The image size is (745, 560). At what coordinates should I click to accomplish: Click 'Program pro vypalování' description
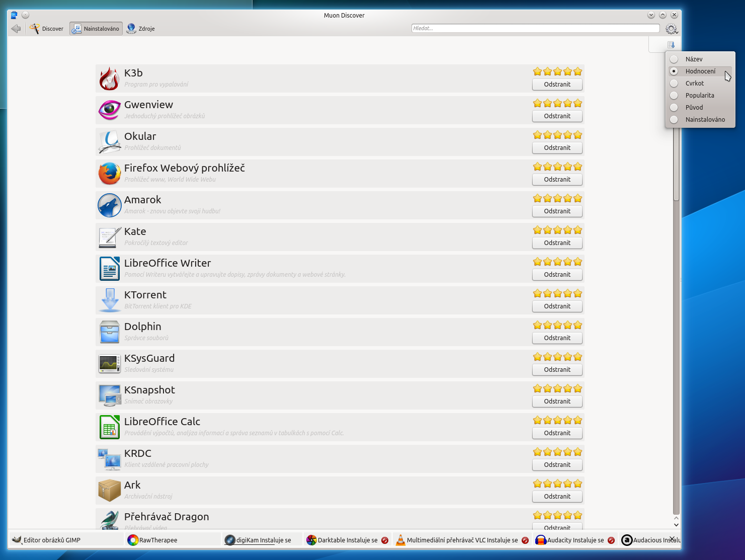click(x=156, y=85)
